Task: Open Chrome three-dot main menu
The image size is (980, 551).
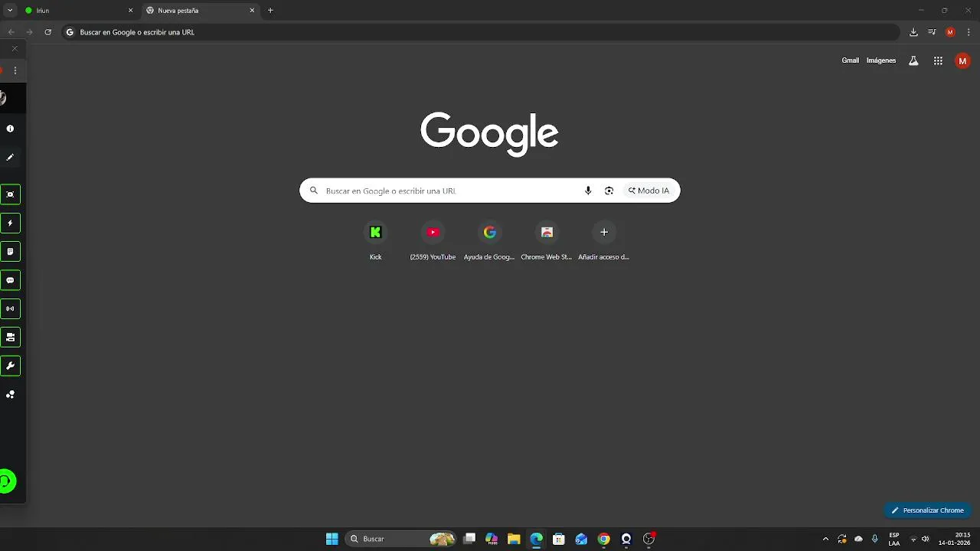Action: [x=969, y=32]
